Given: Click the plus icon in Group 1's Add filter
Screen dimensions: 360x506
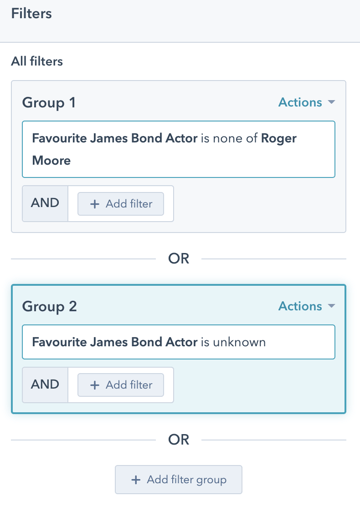Looking at the screenshot, I should (x=95, y=204).
